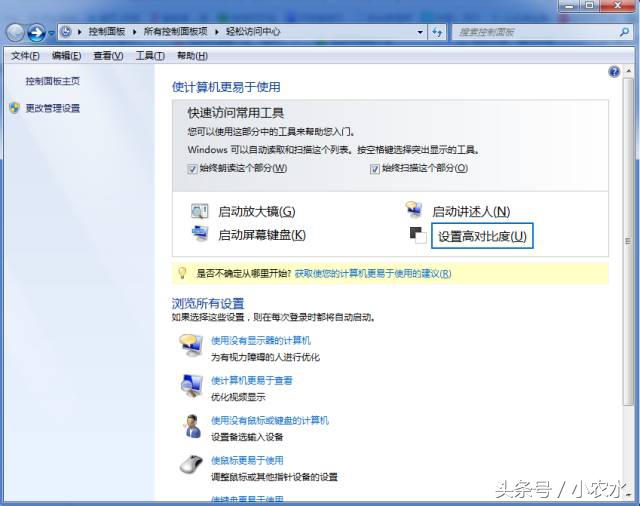
Task: Expand the arrow after 所有控制面板项 breadcrumb
Action: 216,32
